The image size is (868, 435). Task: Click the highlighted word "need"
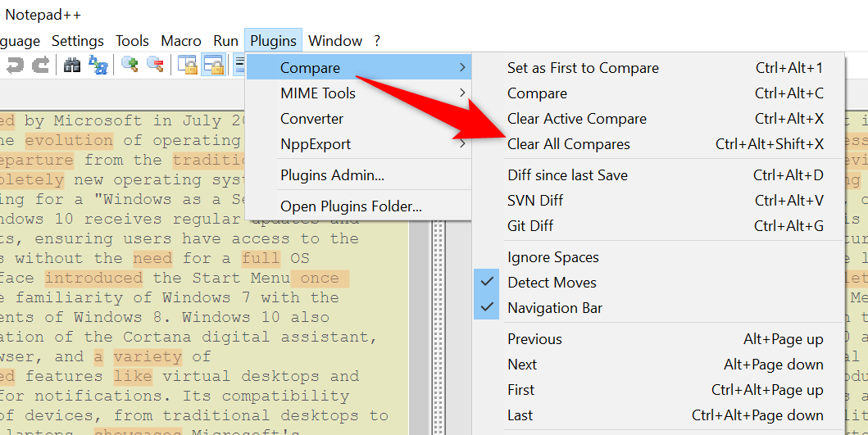tap(152, 258)
